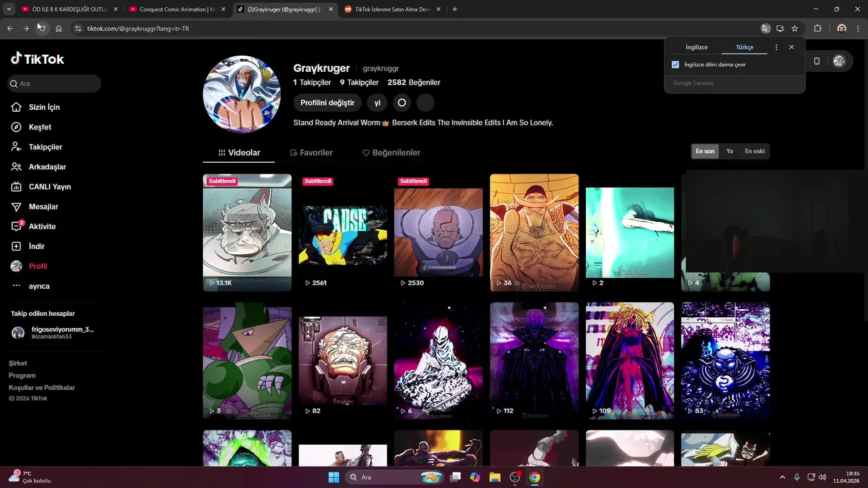The image size is (868, 488).
Task: Open the video with 83 views
Action: tap(726, 361)
